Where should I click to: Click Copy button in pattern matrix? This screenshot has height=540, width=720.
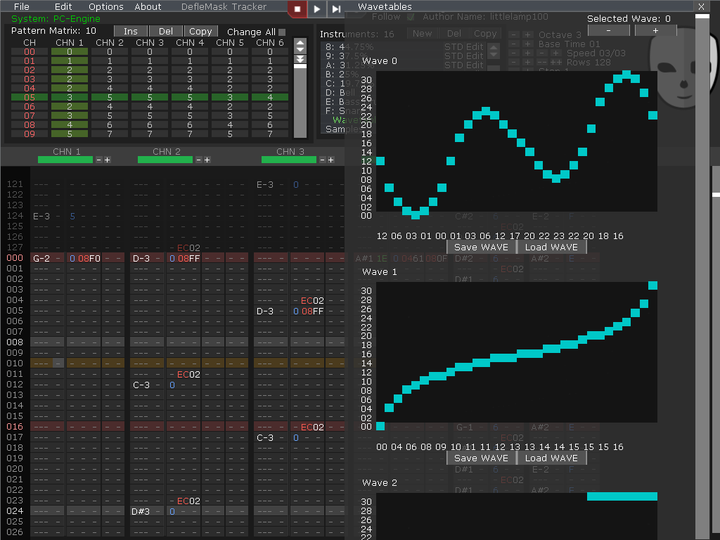pyautogui.click(x=200, y=32)
